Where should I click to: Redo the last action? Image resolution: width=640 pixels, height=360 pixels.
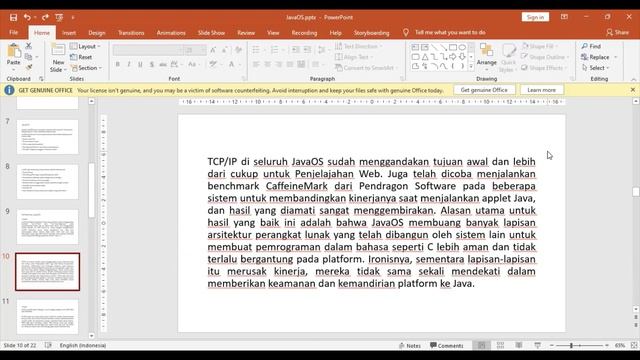(45, 17)
